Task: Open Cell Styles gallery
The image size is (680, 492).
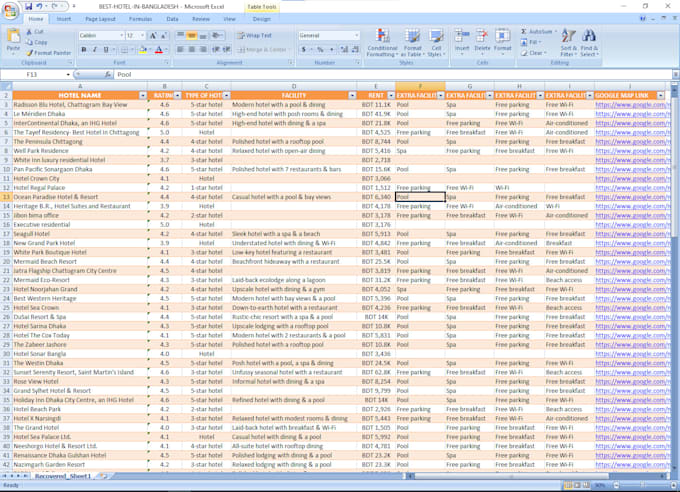Action: [x=436, y=43]
